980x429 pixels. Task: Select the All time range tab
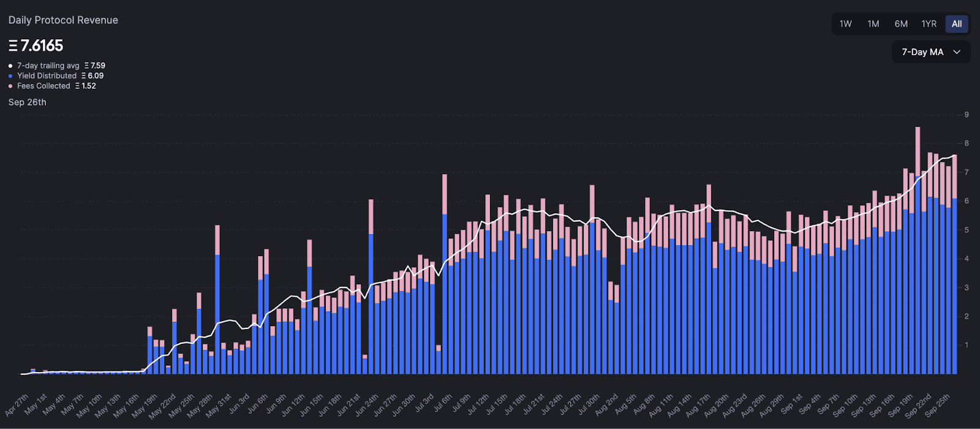tap(957, 24)
